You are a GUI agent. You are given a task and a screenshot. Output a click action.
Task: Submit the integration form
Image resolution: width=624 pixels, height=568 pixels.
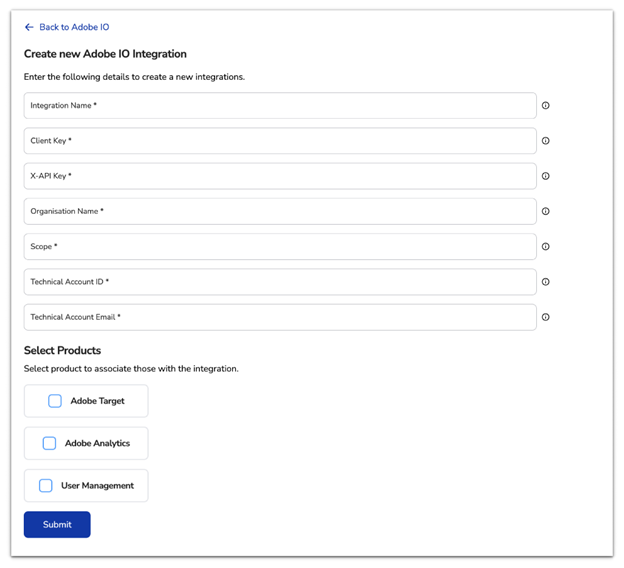coord(57,525)
